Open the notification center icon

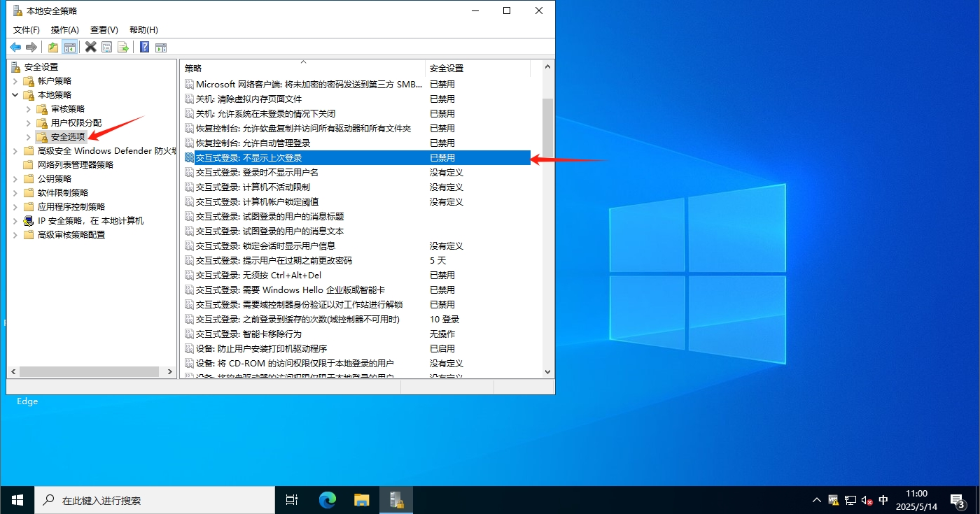tap(957, 500)
